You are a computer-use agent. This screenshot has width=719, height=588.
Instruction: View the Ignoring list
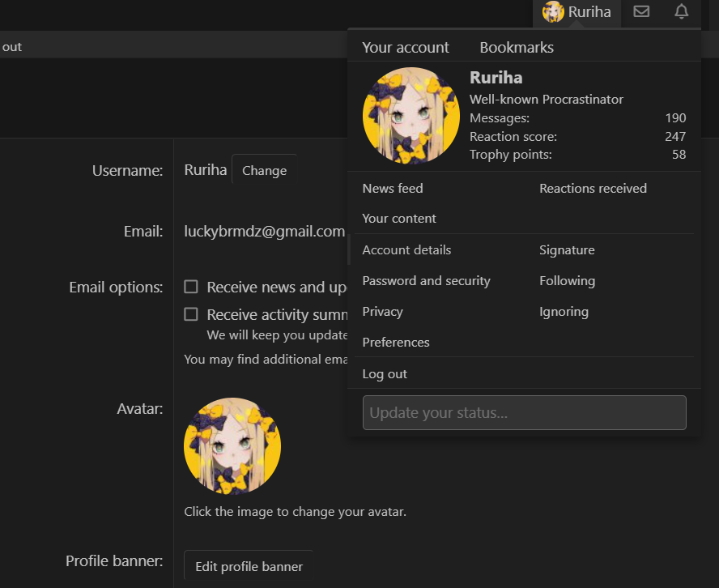tap(564, 312)
